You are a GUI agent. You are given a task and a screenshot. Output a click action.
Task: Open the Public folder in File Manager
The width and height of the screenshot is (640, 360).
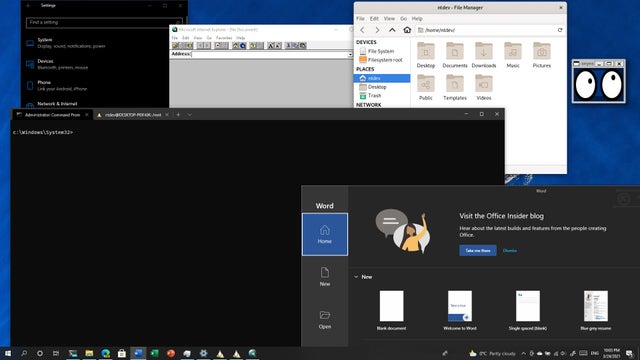[x=426, y=87]
